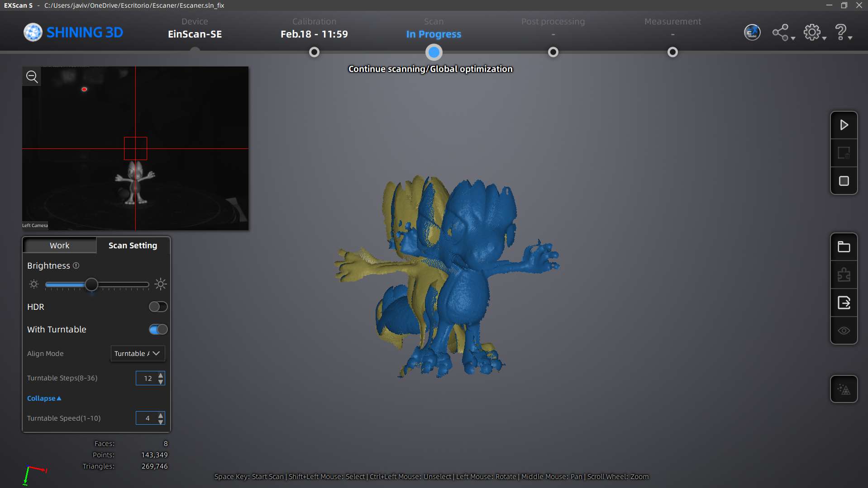Go to the Measurement step
Viewport: 868px width, 488px height.
(672, 28)
